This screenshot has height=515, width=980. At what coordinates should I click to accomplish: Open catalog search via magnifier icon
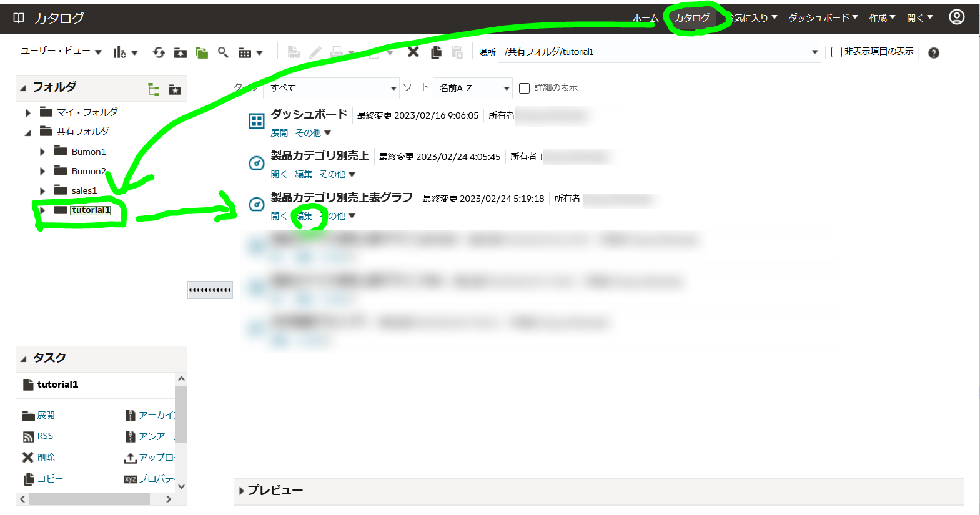(223, 52)
